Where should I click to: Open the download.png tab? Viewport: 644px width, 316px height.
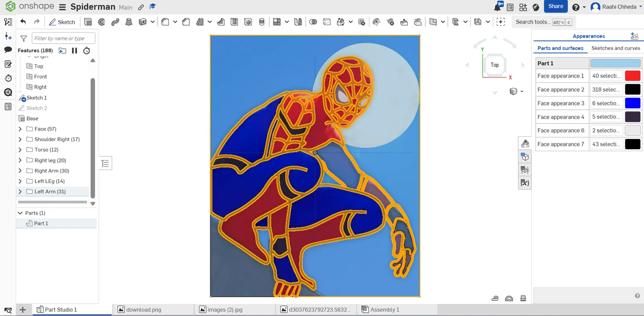(x=153, y=310)
